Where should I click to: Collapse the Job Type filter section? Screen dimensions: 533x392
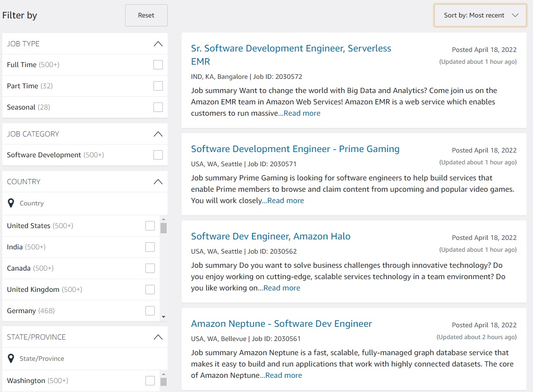pos(158,44)
